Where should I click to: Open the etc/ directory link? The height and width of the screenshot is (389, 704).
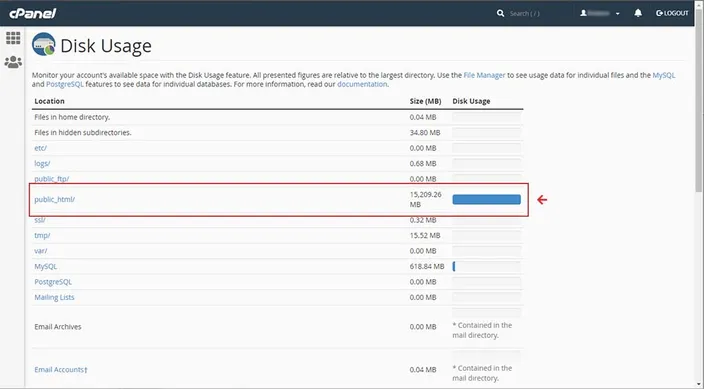pos(40,148)
